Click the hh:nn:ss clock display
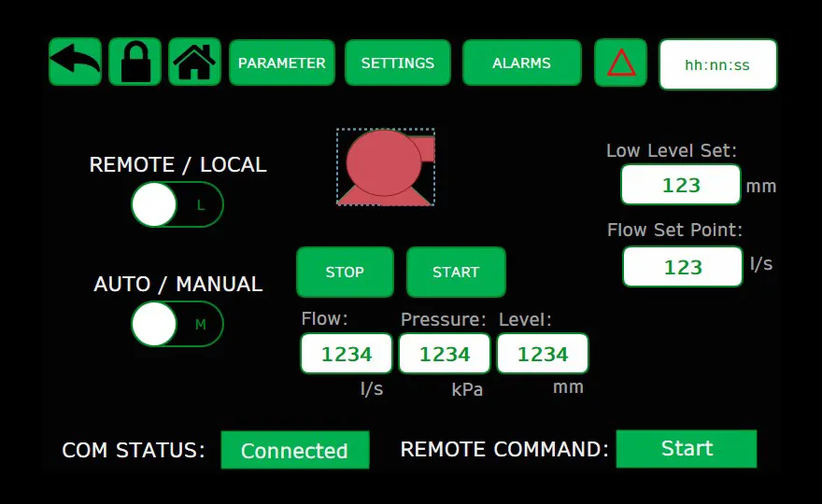The image size is (822, 504). [x=717, y=64]
